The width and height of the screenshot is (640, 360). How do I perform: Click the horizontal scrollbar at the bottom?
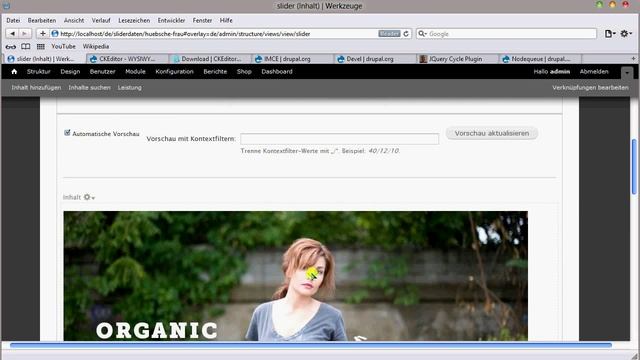point(311,345)
